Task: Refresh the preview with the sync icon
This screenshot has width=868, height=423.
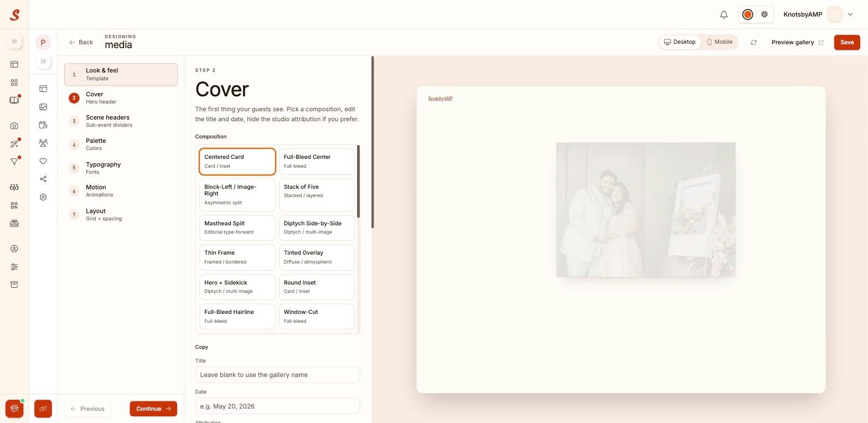Action: (753, 43)
